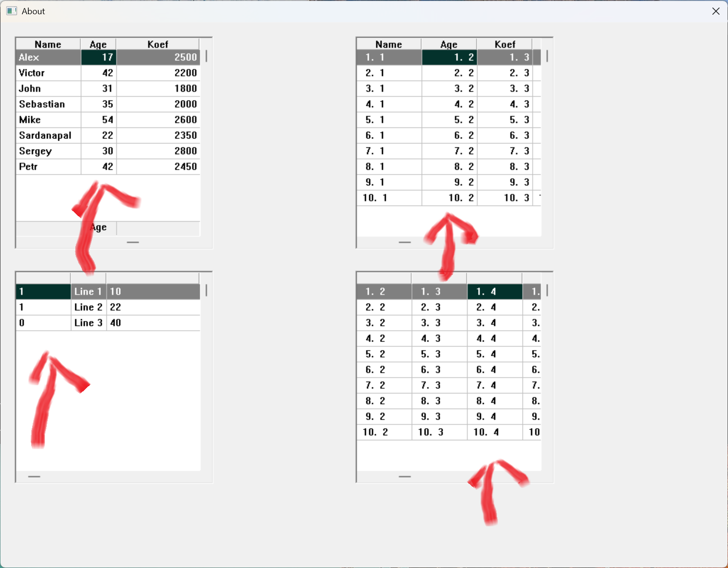Click value 40 in the Line 3 row
This screenshot has width=728, height=568.
tap(153, 323)
